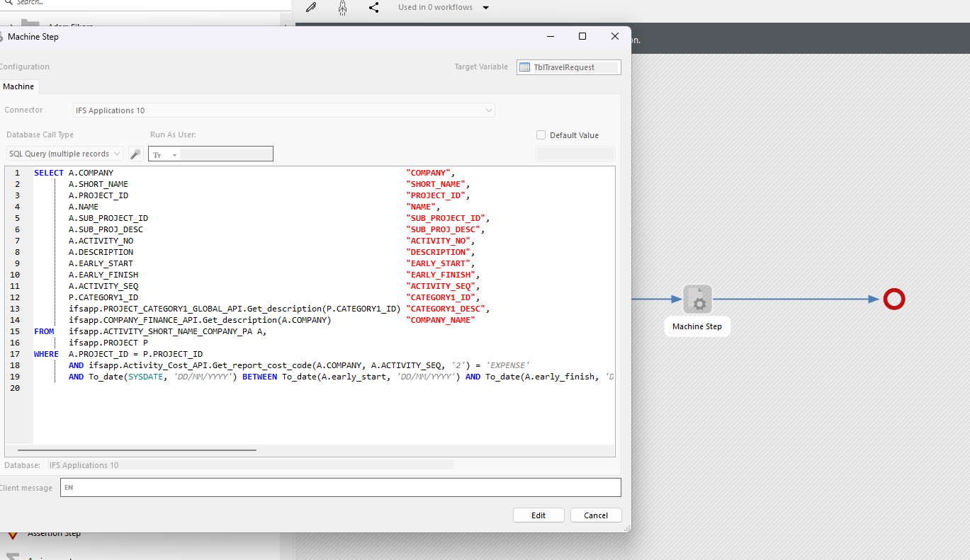Select the Machine Step node on the canvas
The image size is (970, 560).
pyautogui.click(x=698, y=299)
